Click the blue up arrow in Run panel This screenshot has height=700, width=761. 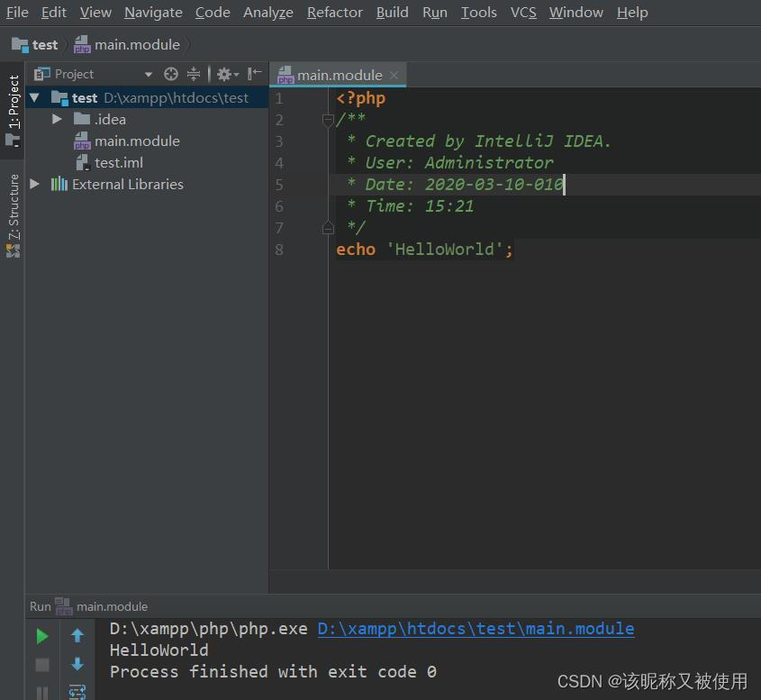click(77, 634)
